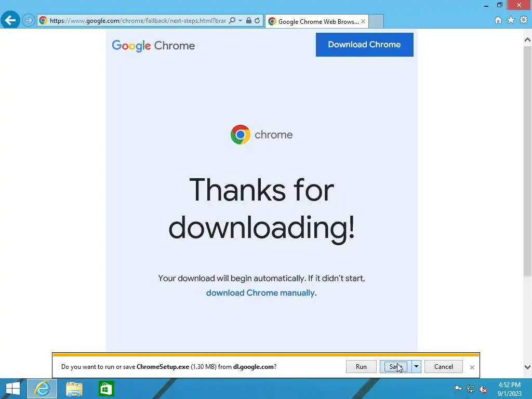
Task: Click the muted volume tray icon
Action: tap(483, 389)
